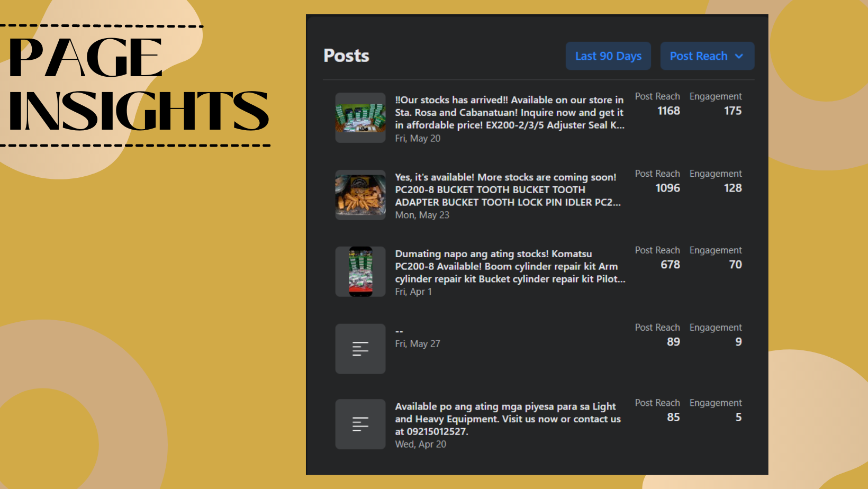Click the Posts section heading
868x489 pixels.
[x=346, y=56]
